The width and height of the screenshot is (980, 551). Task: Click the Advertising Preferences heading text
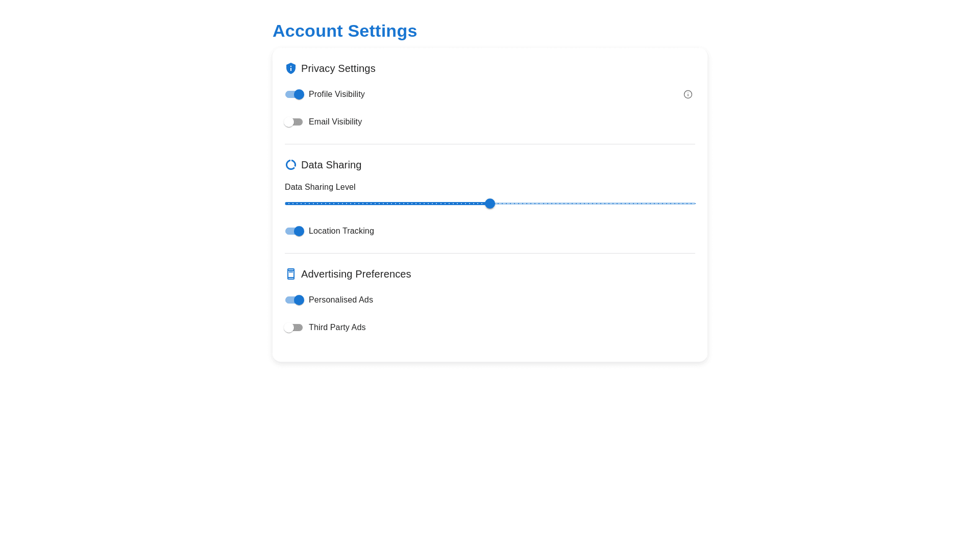click(x=356, y=274)
